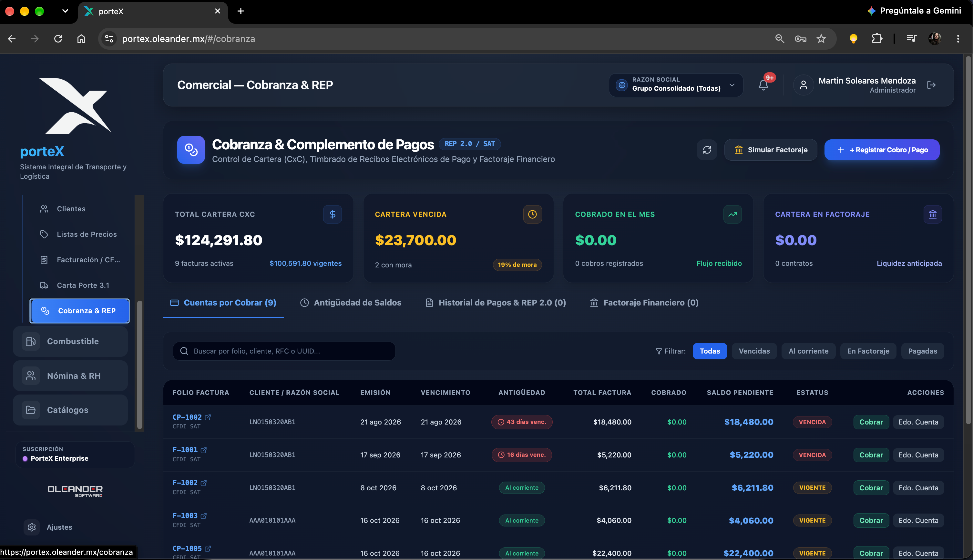Open Edo. Cuenta for invoice F-1001

918,455
